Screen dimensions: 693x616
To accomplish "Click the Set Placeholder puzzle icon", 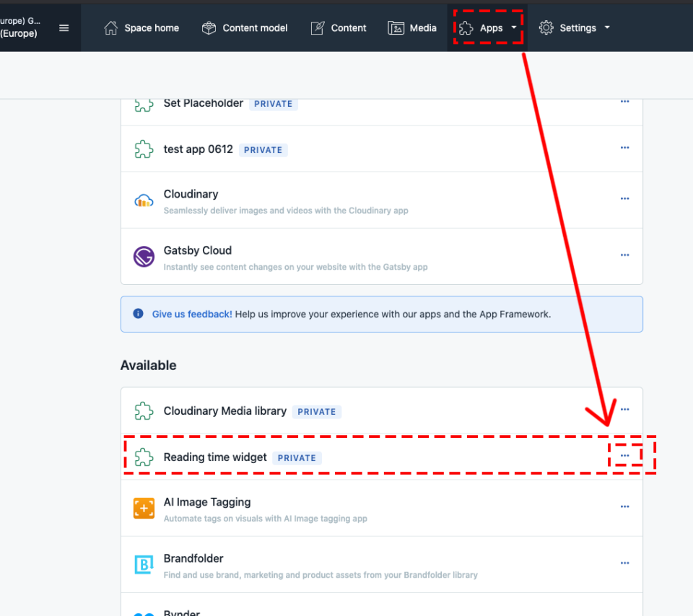I will [x=144, y=104].
